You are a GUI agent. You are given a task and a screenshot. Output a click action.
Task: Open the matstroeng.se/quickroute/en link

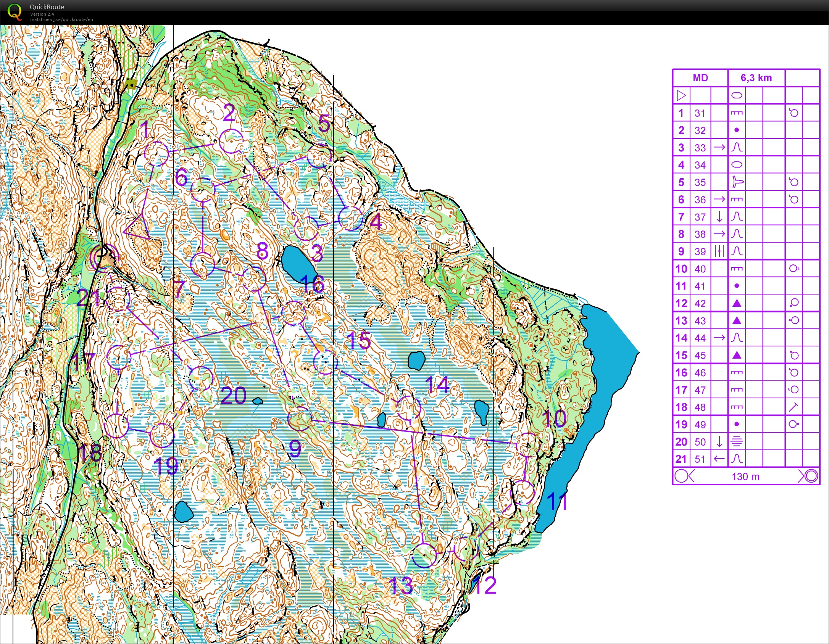pos(61,19)
